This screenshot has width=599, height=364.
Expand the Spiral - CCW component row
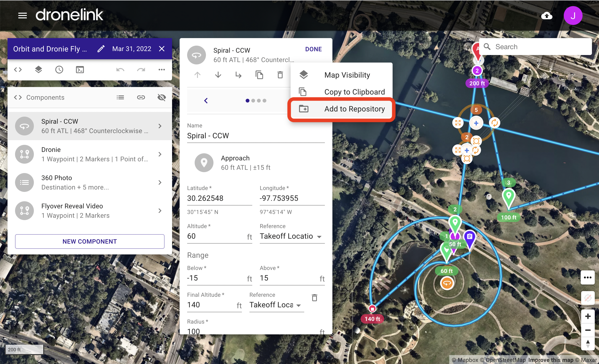[90, 126]
